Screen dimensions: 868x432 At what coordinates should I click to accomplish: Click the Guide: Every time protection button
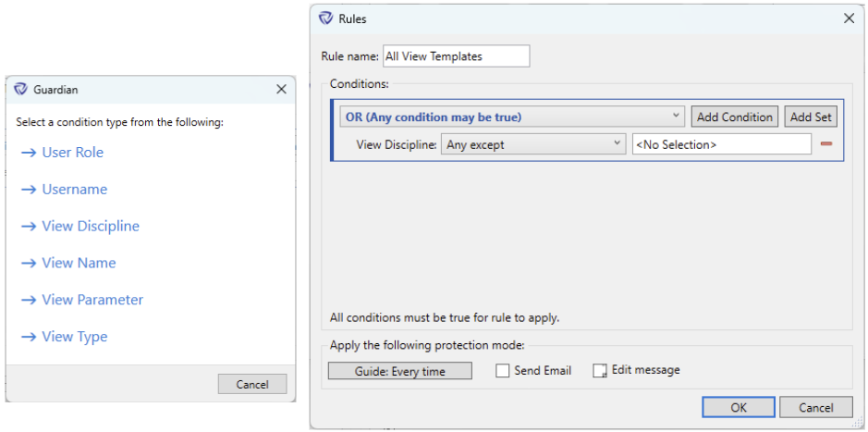coord(399,371)
